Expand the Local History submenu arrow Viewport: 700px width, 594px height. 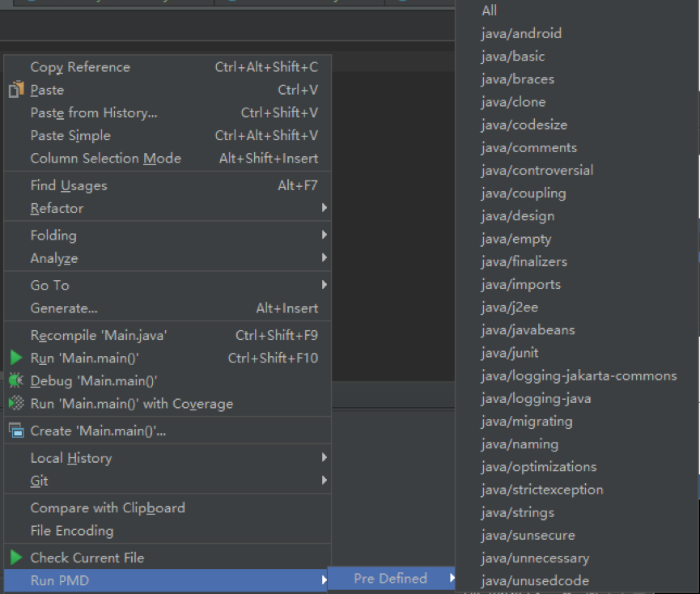pos(325,458)
